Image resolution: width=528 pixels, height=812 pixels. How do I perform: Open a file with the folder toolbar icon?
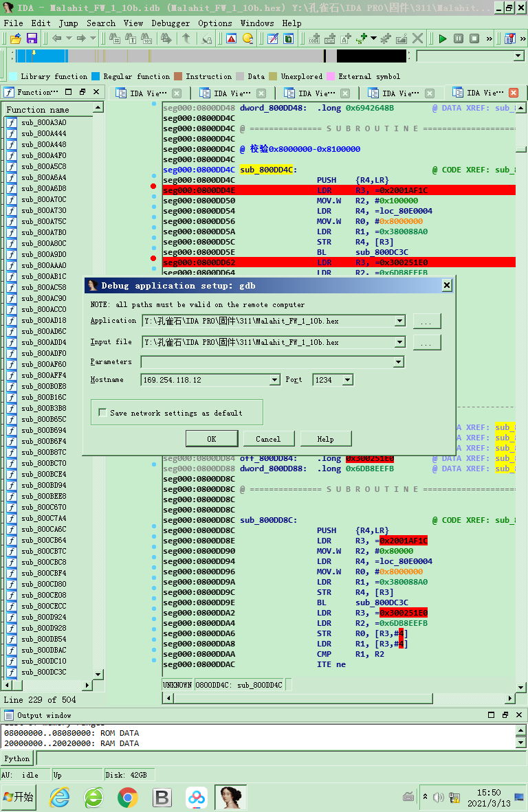pyautogui.click(x=16, y=38)
